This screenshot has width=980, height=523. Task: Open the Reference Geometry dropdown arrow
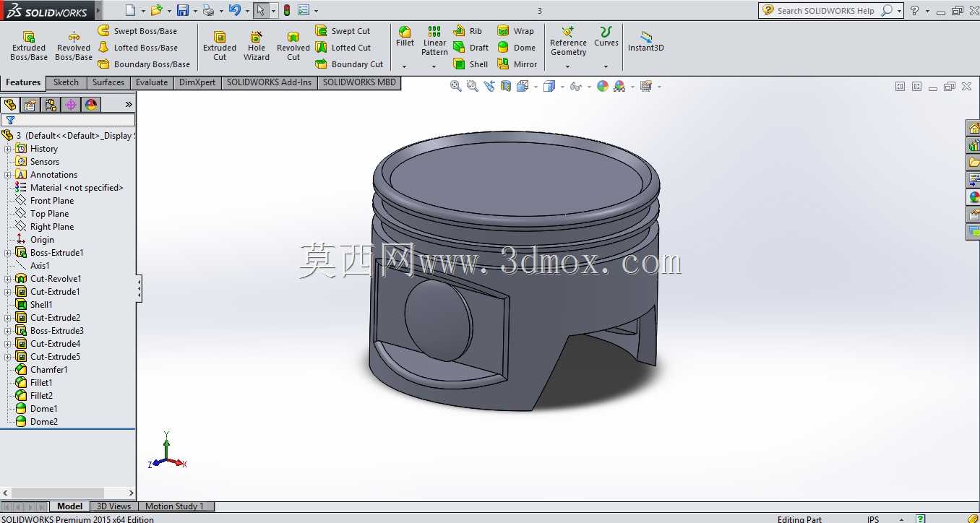(568, 66)
